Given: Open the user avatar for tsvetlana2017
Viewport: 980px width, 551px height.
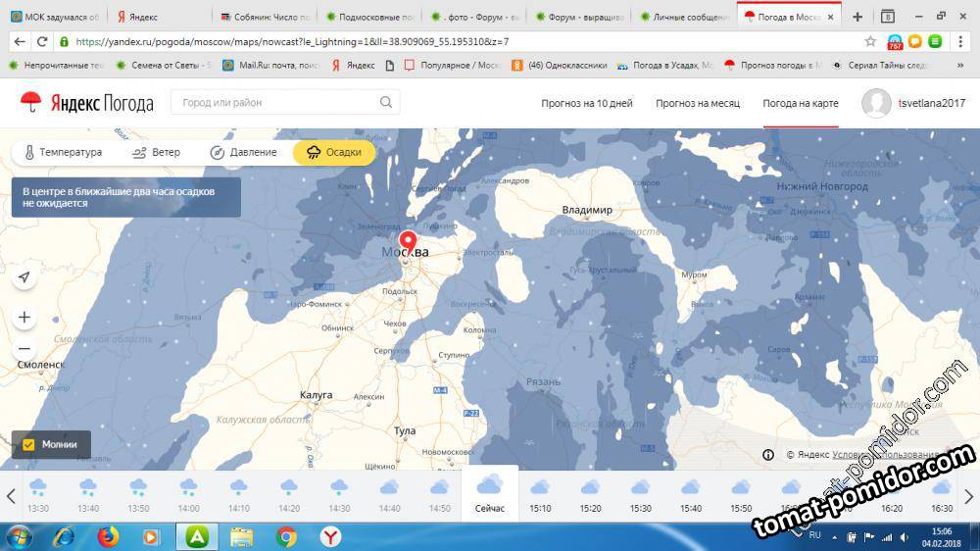Looking at the screenshot, I should pyautogui.click(x=876, y=103).
